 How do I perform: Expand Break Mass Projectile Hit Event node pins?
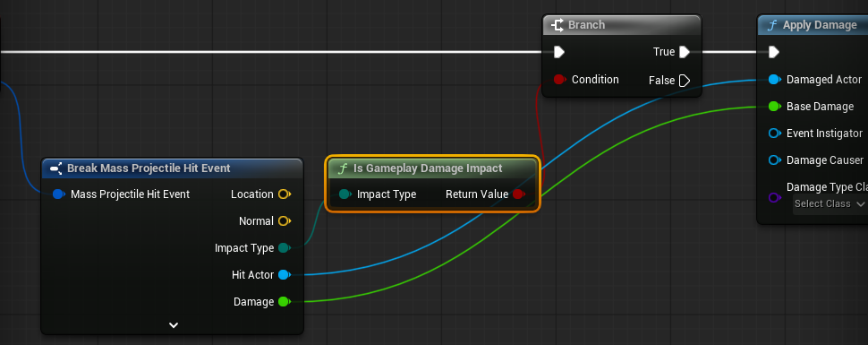tap(174, 325)
